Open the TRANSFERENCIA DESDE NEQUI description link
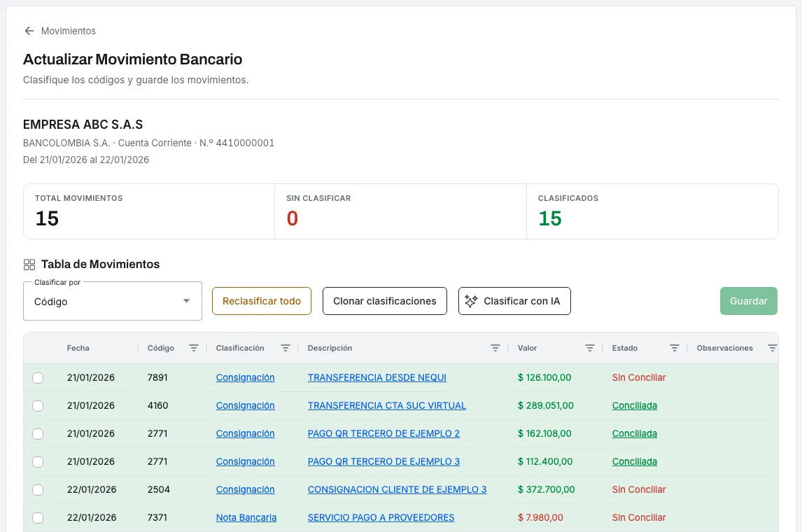Screen dimensions: 802x532 click(377, 377)
